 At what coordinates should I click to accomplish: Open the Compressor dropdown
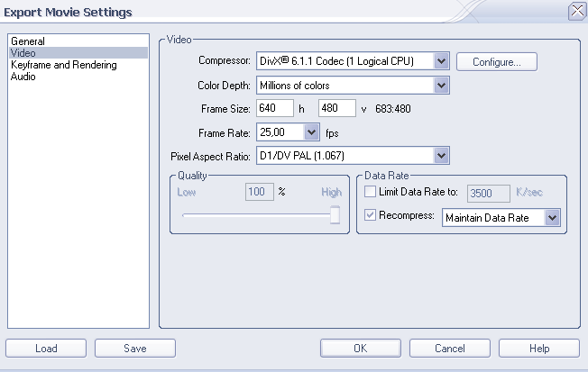(x=353, y=61)
